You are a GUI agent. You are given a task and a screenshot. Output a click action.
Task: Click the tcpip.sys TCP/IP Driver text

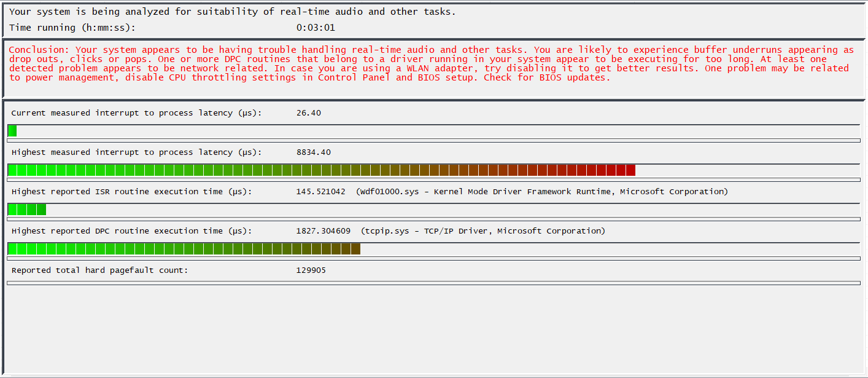coord(483,231)
